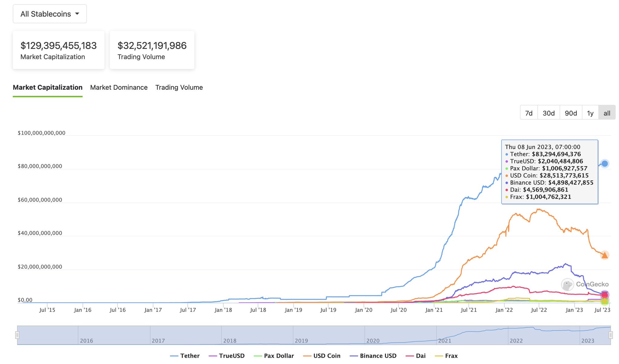The width and height of the screenshot is (619, 364).
Task: Click 2021 in the navigator timeline
Action: pyautogui.click(x=445, y=341)
